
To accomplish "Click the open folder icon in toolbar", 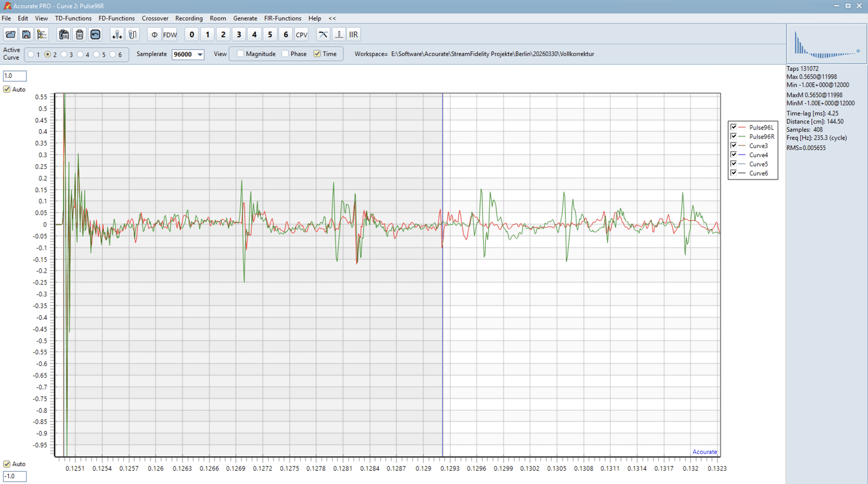I will [11, 34].
